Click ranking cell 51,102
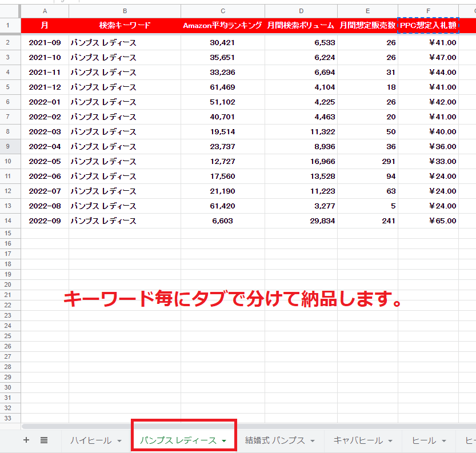The width and height of the screenshot is (476, 453). click(x=223, y=102)
